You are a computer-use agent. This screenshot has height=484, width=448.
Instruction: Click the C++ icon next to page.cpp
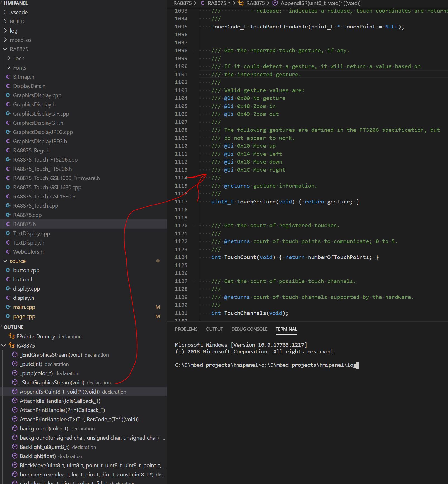8,316
